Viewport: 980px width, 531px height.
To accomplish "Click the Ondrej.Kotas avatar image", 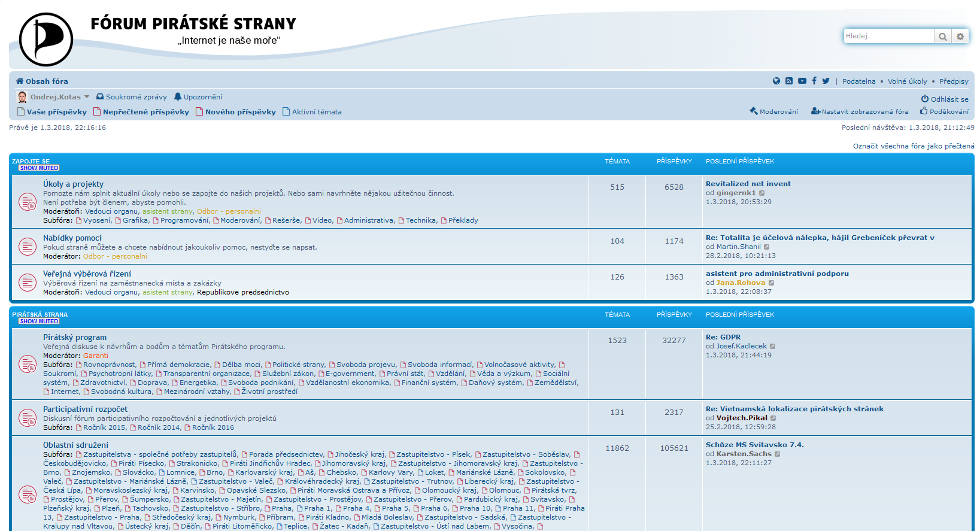I will coord(22,97).
